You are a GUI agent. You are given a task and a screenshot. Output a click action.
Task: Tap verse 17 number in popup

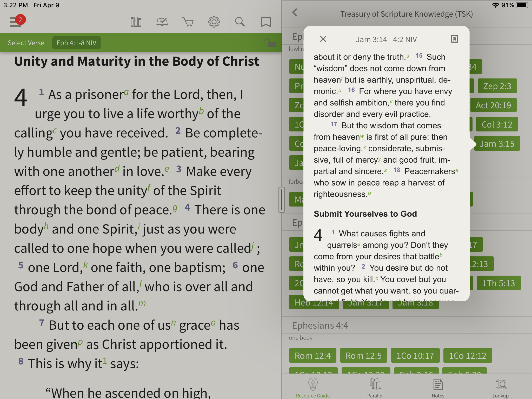[x=334, y=124]
